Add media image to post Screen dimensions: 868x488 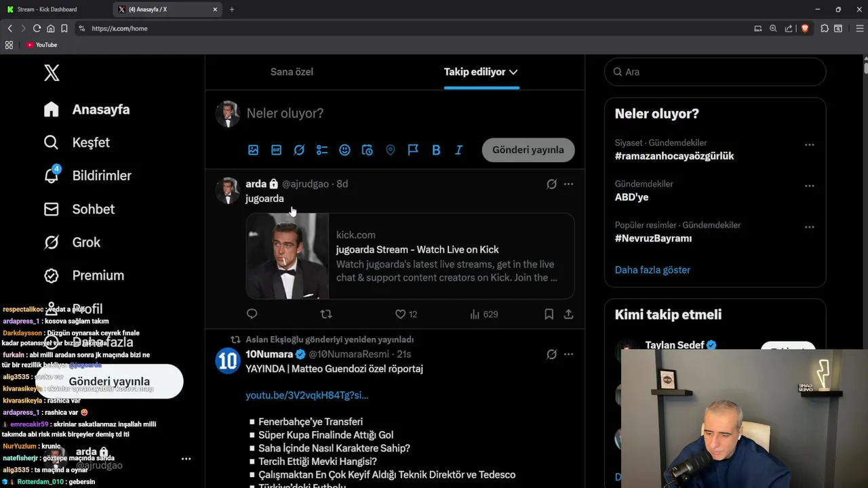click(253, 150)
